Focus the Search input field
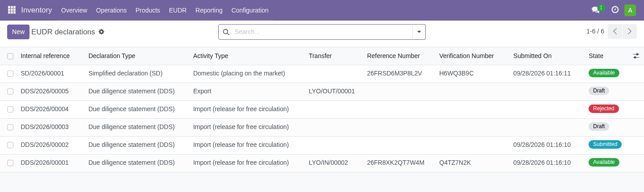 pos(322,32)
